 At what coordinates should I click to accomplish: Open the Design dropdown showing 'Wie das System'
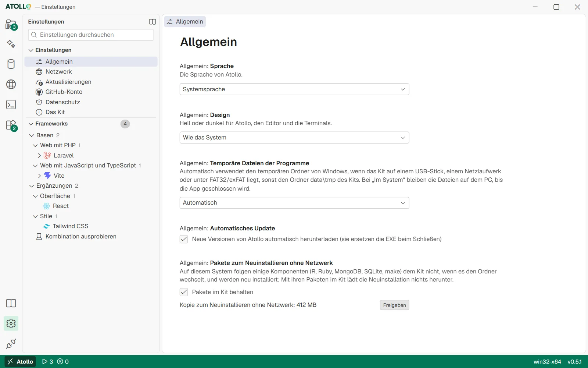[x=294, y=138]
